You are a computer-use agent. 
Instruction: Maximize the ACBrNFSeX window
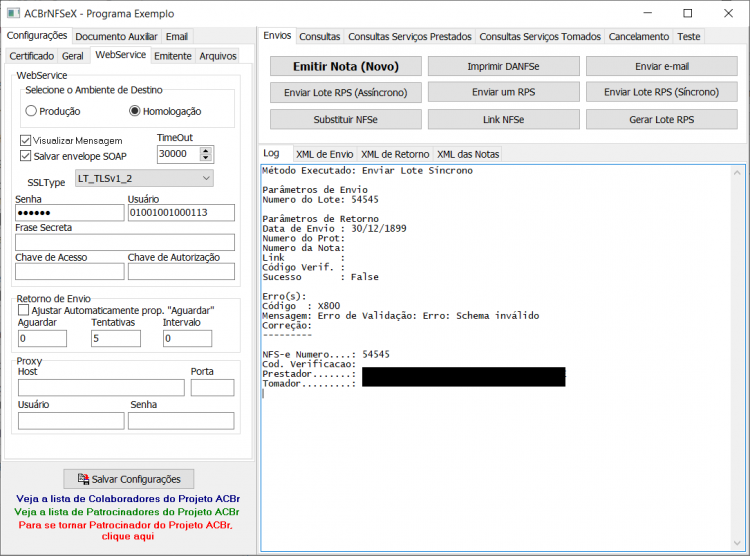pyautogui.click(x=687, y=13)
